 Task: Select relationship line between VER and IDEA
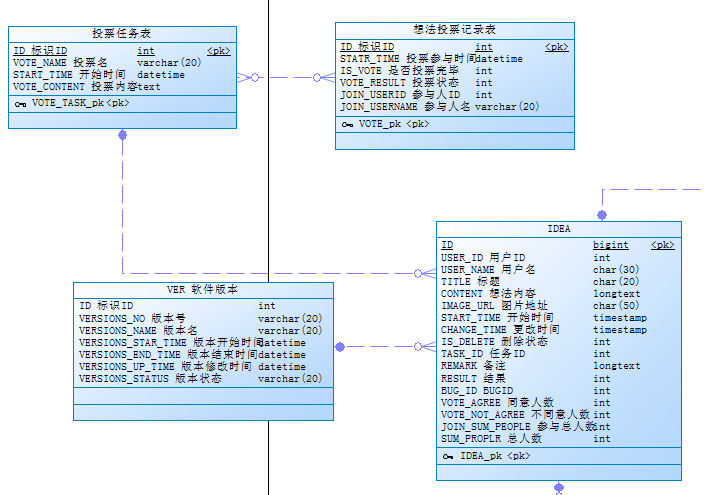coord(385,346)
